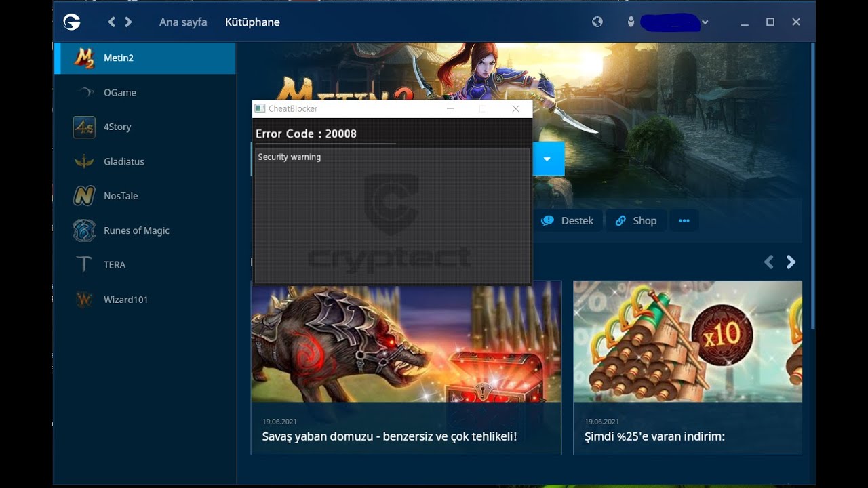Click the user account avatar icon
The width and height of the screenshot is (868, 488).
(631, 22)
